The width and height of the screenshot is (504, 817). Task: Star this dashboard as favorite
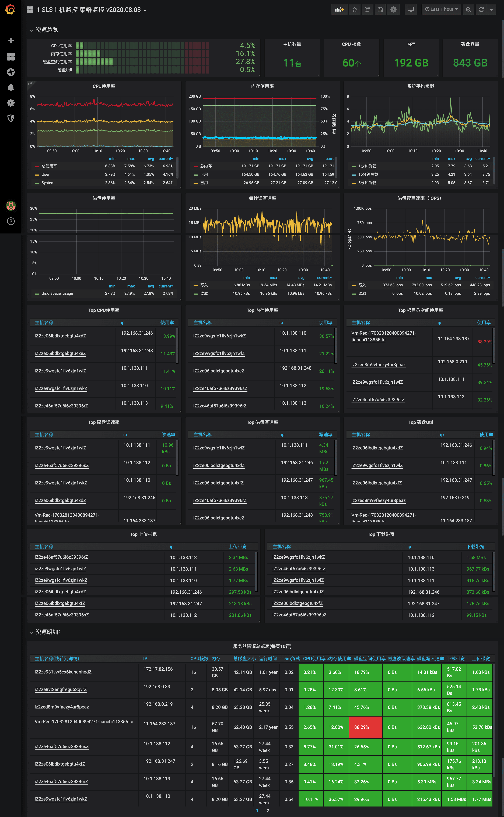pyautogui.click(x=354, y=10)
